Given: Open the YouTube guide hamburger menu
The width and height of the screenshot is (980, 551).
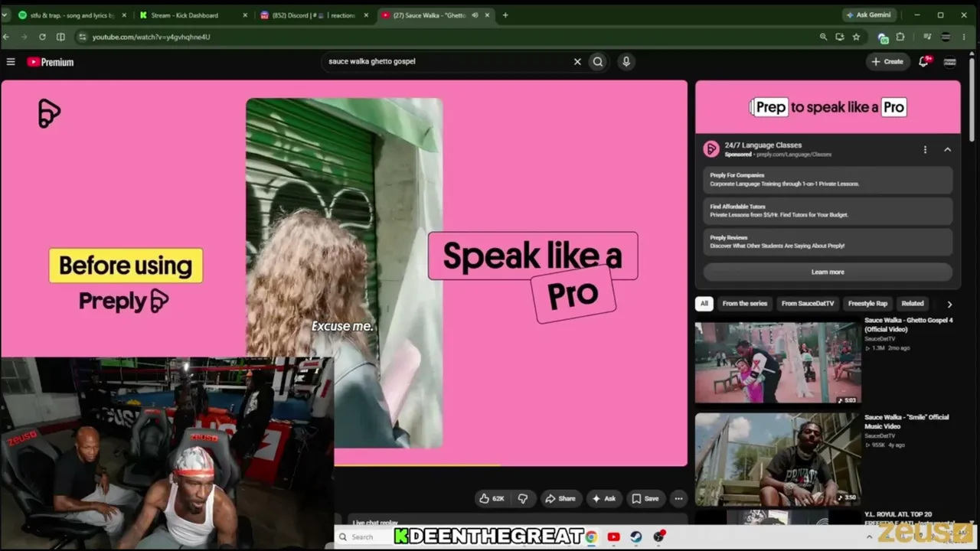Looking at the screenshot, I should pyautogui.click(x=11, y=62).
